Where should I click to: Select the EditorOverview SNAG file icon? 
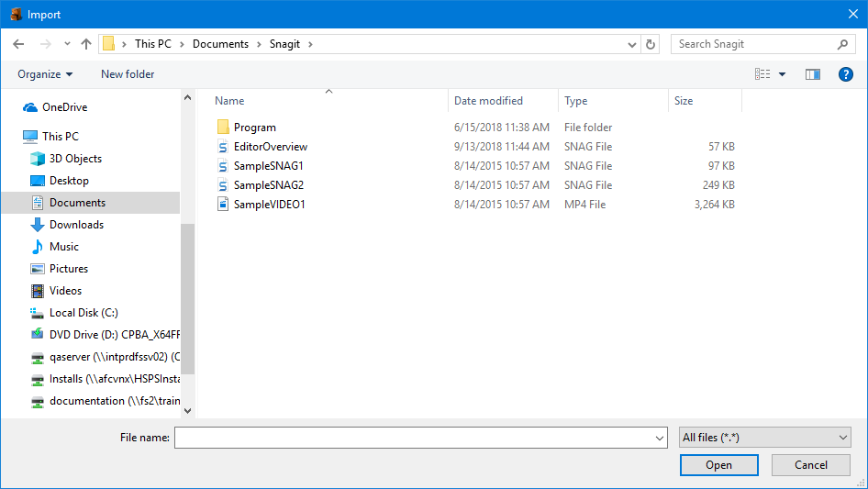[222, 147]
